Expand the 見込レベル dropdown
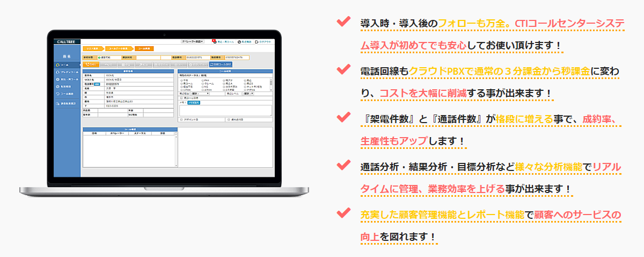Image resolution: width=644 pixels, height=257 pixels. (248, 94)
